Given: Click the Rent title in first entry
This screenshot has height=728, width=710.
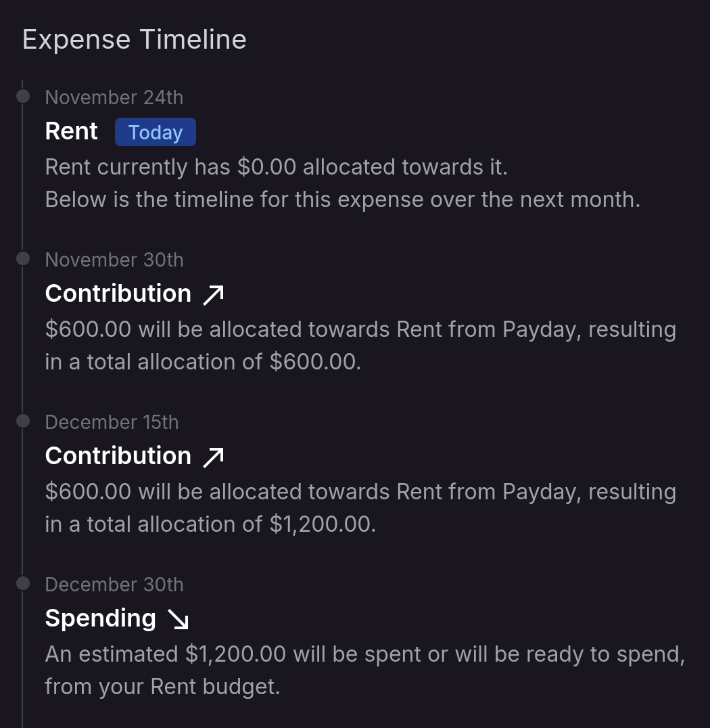Looking at the screenshot, I should (x=71, y=131).
